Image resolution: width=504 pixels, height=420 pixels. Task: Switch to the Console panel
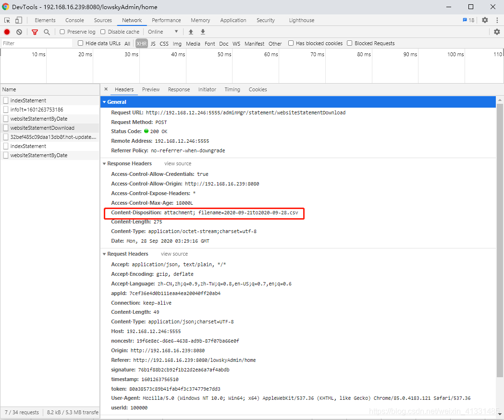[x=74, y=20]
